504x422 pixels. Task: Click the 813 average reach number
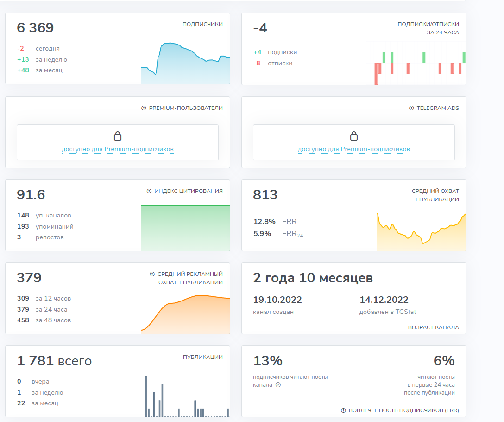265,195
